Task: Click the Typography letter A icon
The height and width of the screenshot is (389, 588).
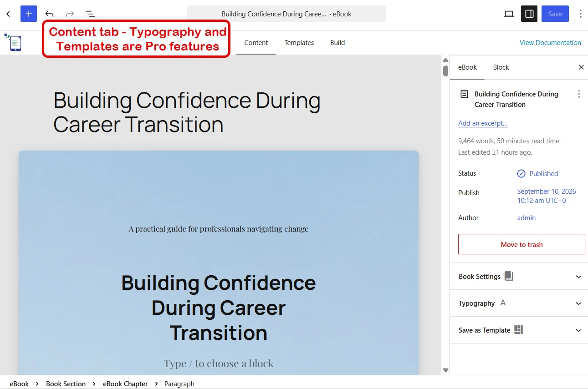Action: (503, 303)
